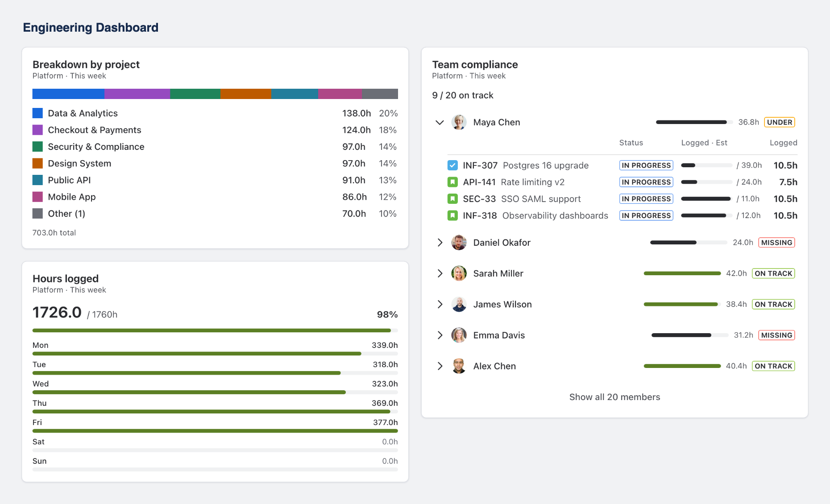Click Maya Chen's avatar
The width and height of the screenshot is (830, 504).
pyautogui.click(x=459, y=122)
